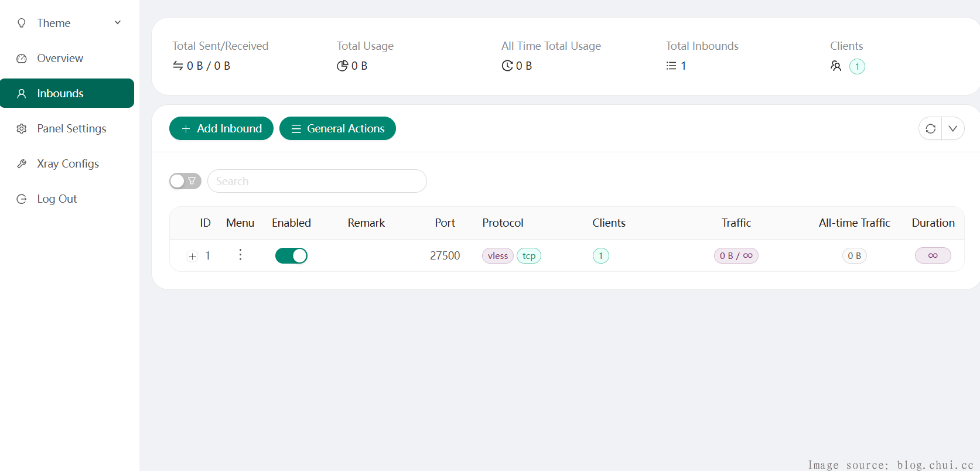Expand the Theme submenu chevron
This screenshot has width=980, height=471.
[118, 23]
